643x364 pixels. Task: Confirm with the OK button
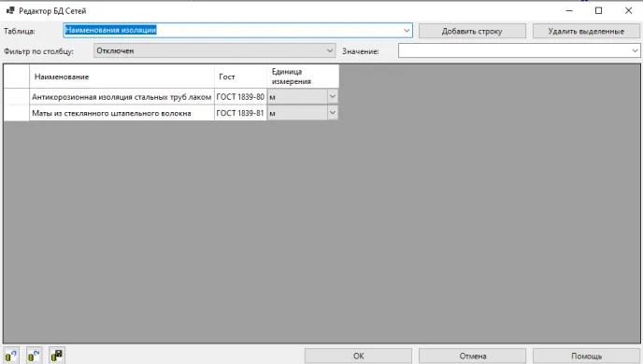tap(358, 356)
